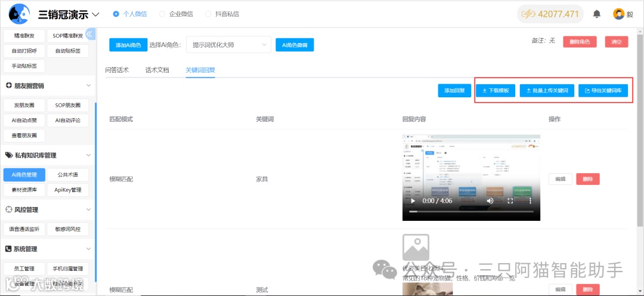Open 手动贴标签 menu item
The height and width of the screenshot is (296, 644).
pyautogui.click(x=24, y=66)
